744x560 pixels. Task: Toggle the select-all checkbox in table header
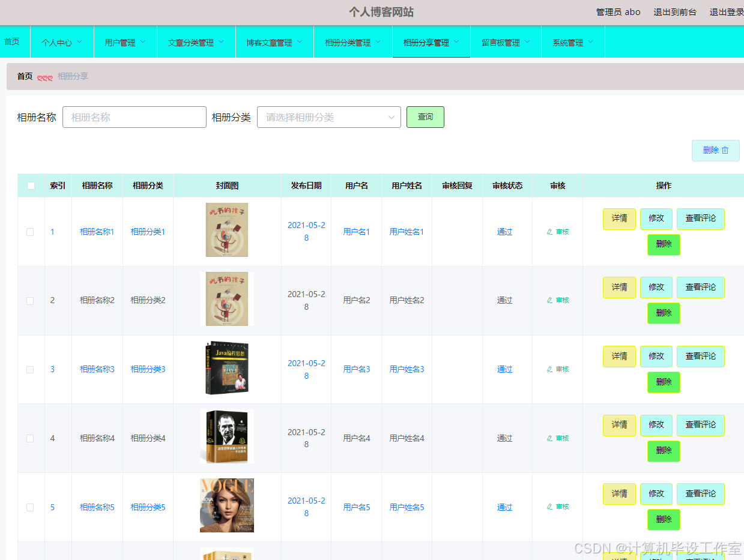click(x=31, y=186)
